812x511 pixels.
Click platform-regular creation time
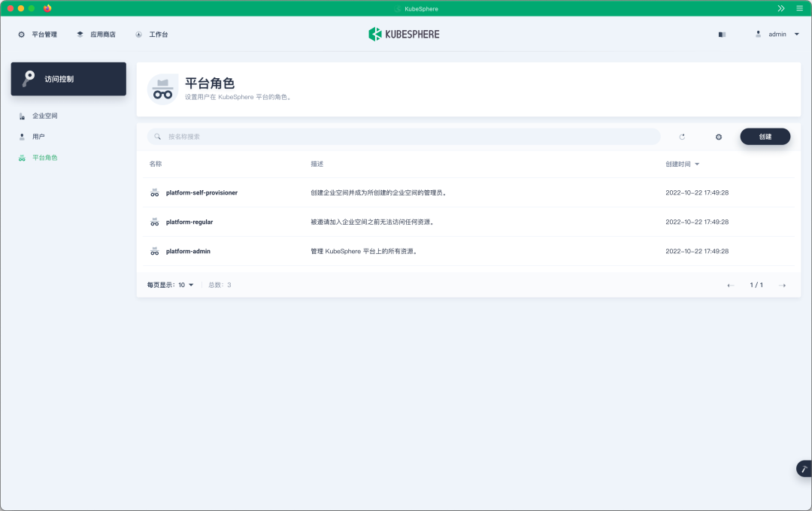tap(697, 222)
